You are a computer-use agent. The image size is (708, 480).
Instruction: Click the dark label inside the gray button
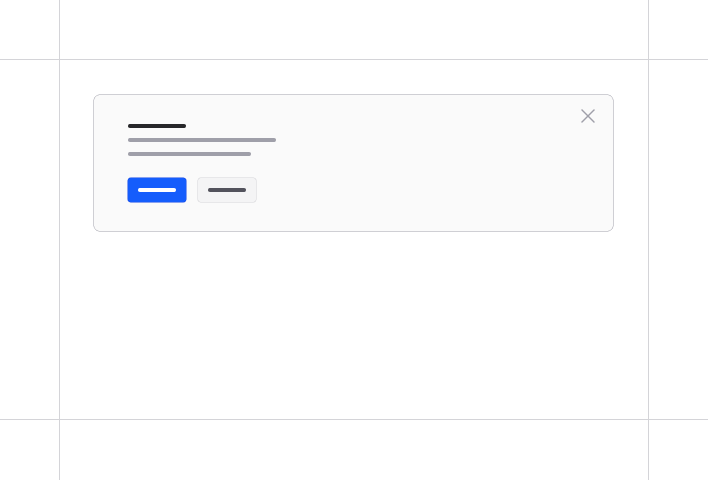point(227,190)
